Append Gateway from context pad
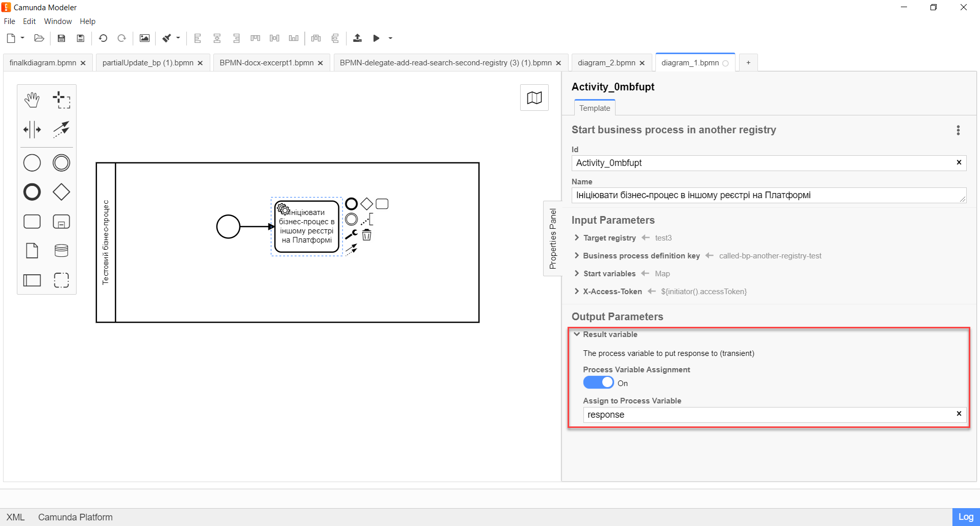Viewport: 980px width, 526px height. [366, 204]
